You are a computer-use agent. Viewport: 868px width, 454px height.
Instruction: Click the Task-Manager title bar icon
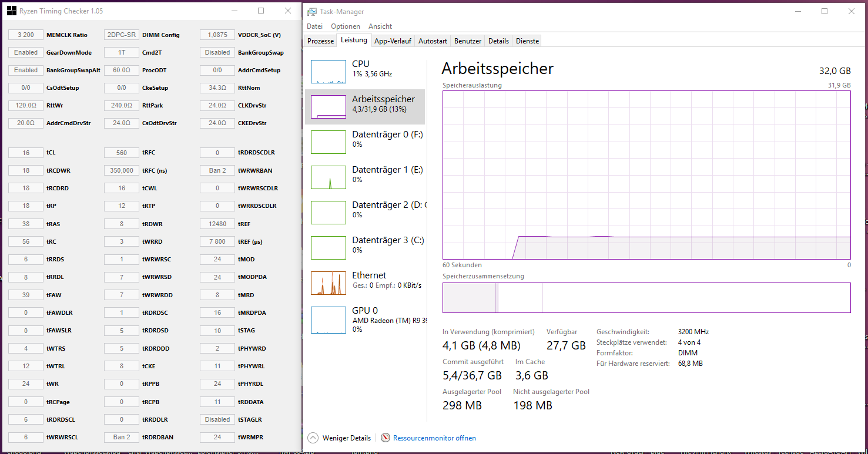(x=311, y=11)
